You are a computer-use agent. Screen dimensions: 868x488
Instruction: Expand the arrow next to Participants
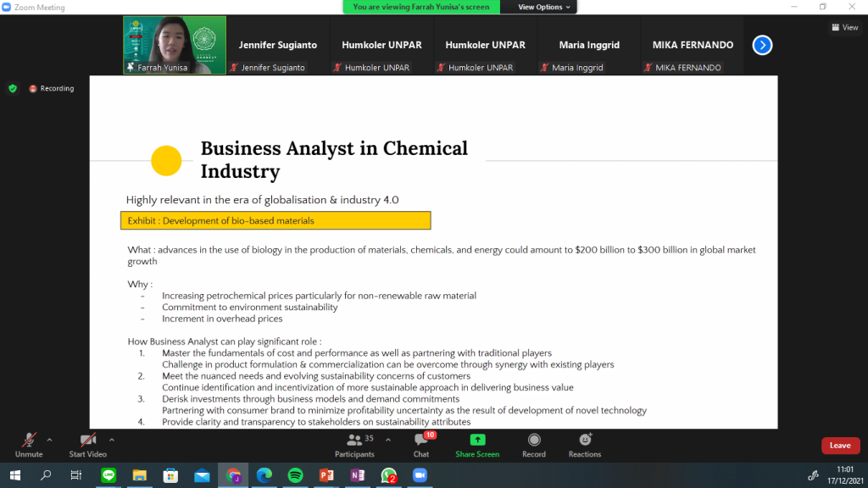[388, 440]
